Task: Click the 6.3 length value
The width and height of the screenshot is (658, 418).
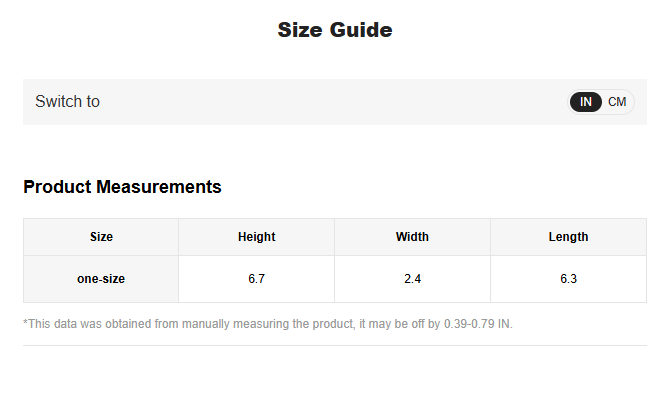Action: [568, 279]
